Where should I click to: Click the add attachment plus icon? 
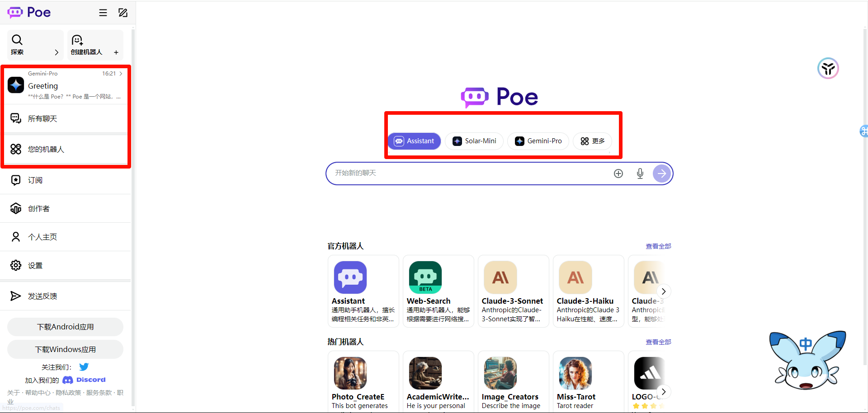coord(618,174)
